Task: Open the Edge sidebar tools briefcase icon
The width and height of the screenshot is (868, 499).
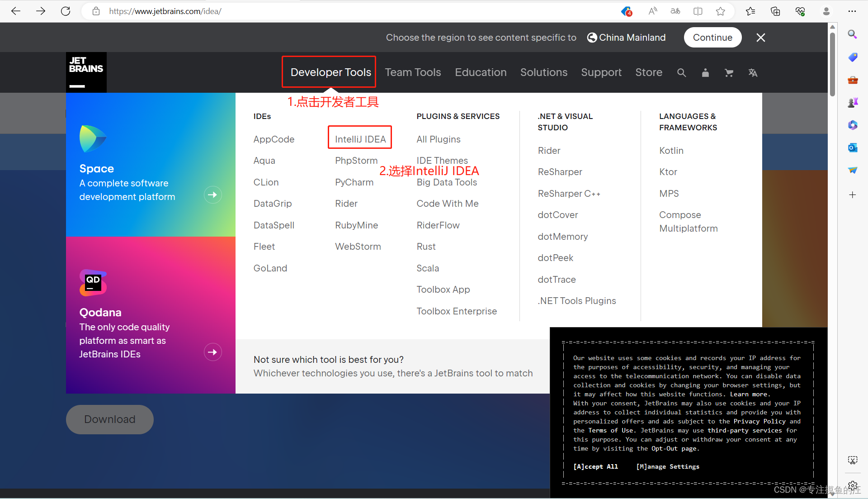Action: tap(853, 80)
